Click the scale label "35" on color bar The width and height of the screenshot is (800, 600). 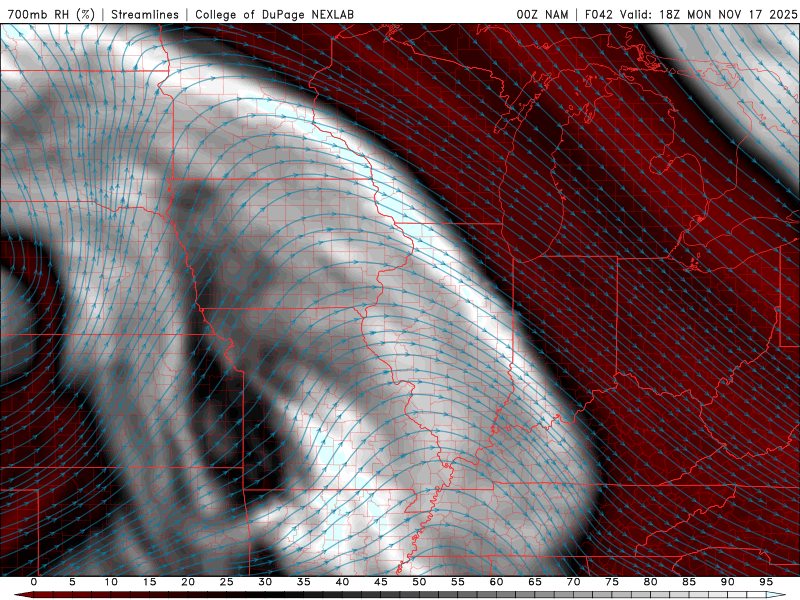[304, 582]
